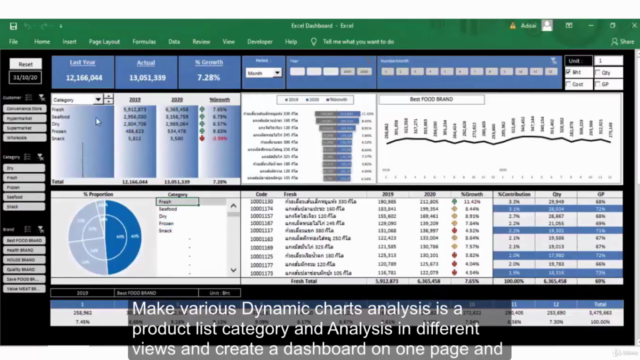This screenshot has width=640, height=360.
Task: Clear the filter on the Customer slicer
Action: [41, 98]
